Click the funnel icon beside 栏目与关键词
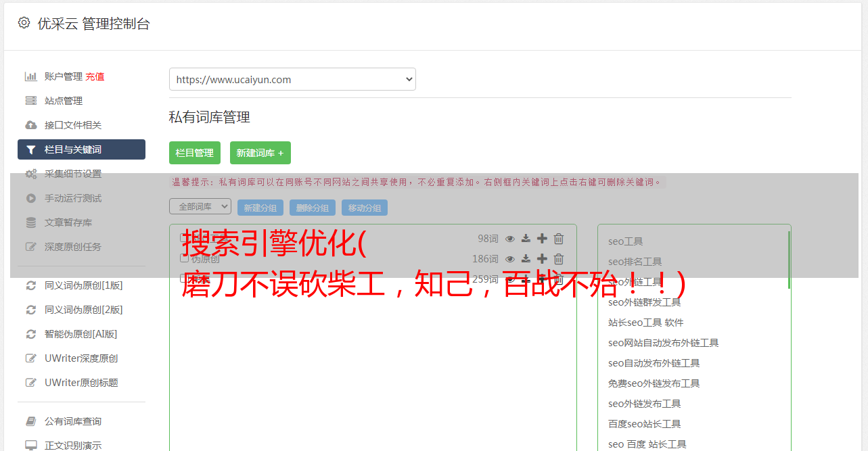The image size is (868, 451). (x=30, y=149)
